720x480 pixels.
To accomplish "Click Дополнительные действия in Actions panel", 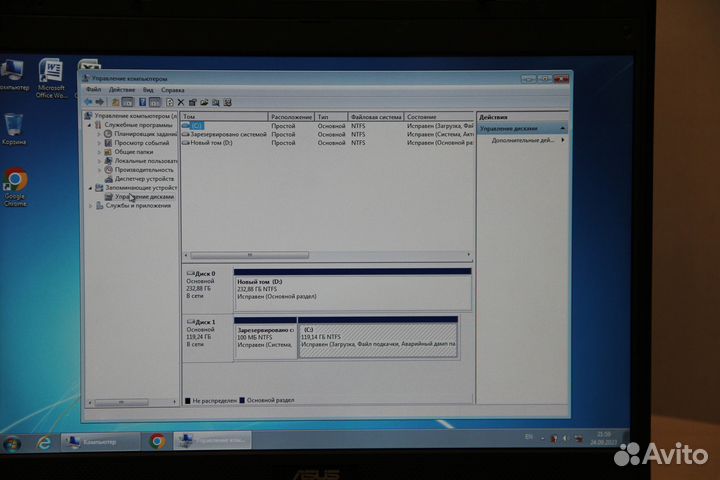I will point(522,140).
